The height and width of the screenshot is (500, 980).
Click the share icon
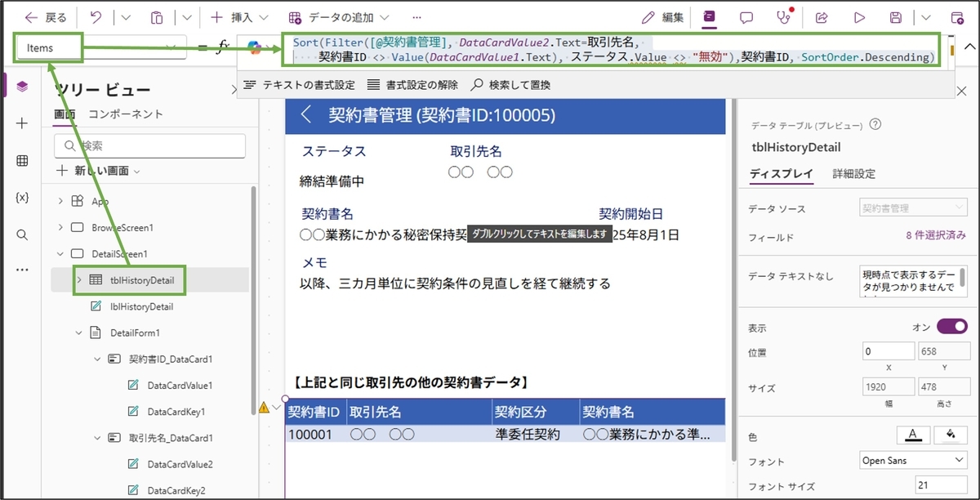tap(822, 16)
